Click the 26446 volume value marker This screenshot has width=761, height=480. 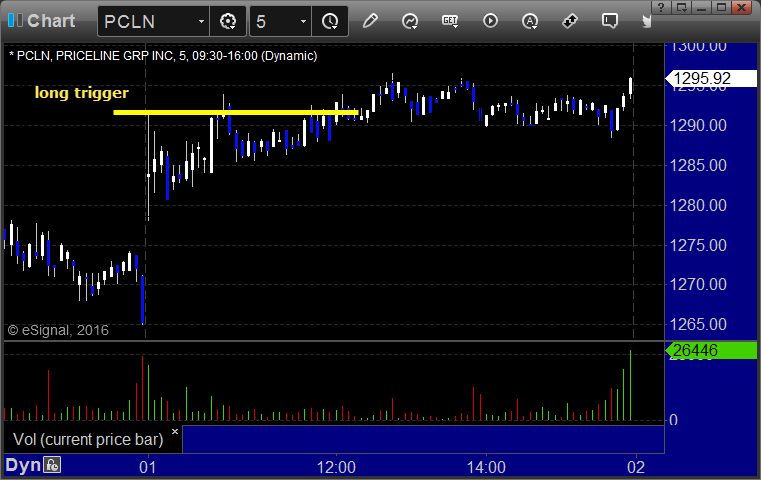point(711,350)
